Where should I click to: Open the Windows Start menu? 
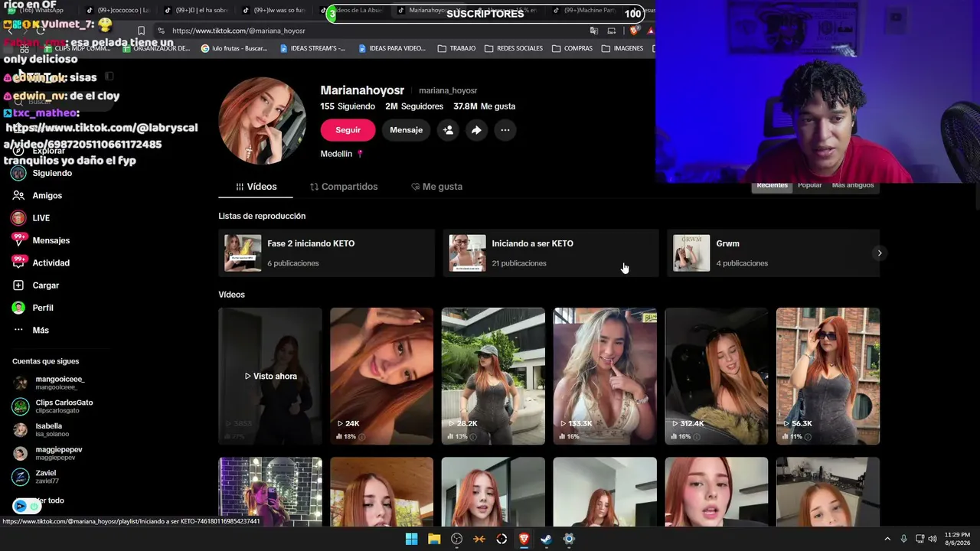click(411, 539)
